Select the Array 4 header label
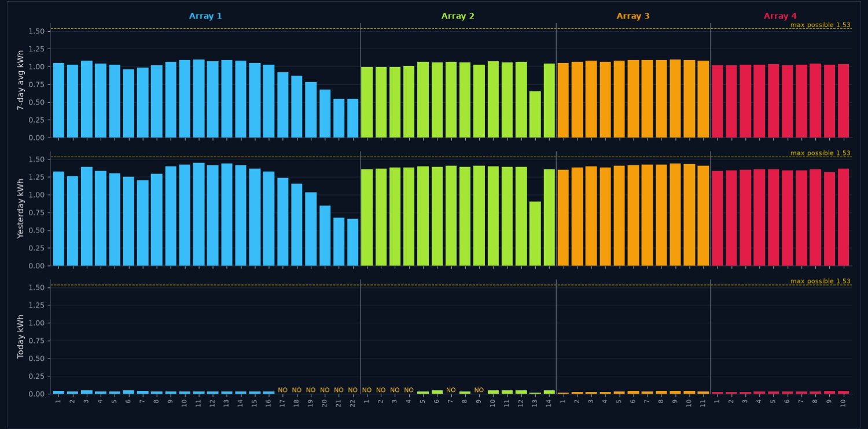This screenshot has width=868, height=429. click(780, 16)
